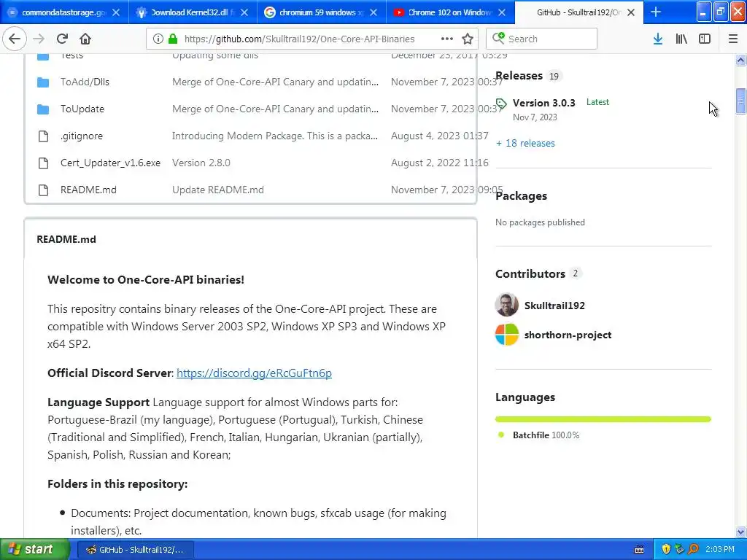
Task: Open the Windows Start menu
Action: click(x=34, y=550)
